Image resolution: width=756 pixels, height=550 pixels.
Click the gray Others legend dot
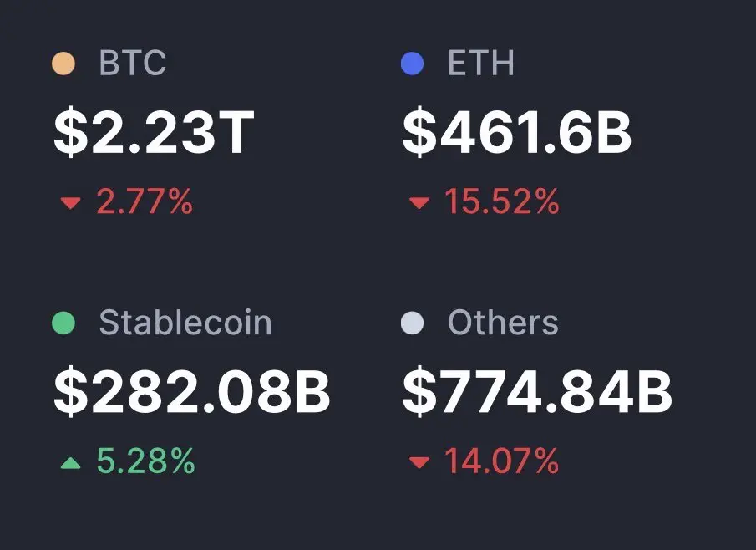click(x=413, y=323)
